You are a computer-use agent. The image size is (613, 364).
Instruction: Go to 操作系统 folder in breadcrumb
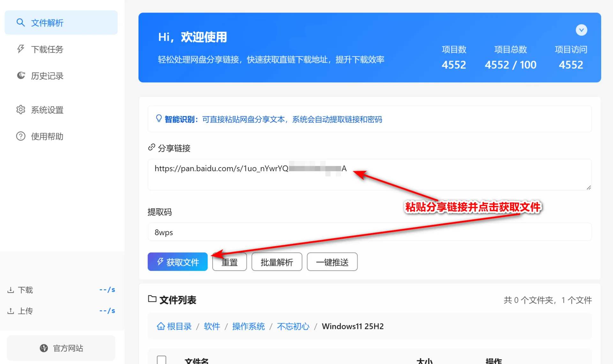[248, 326]
